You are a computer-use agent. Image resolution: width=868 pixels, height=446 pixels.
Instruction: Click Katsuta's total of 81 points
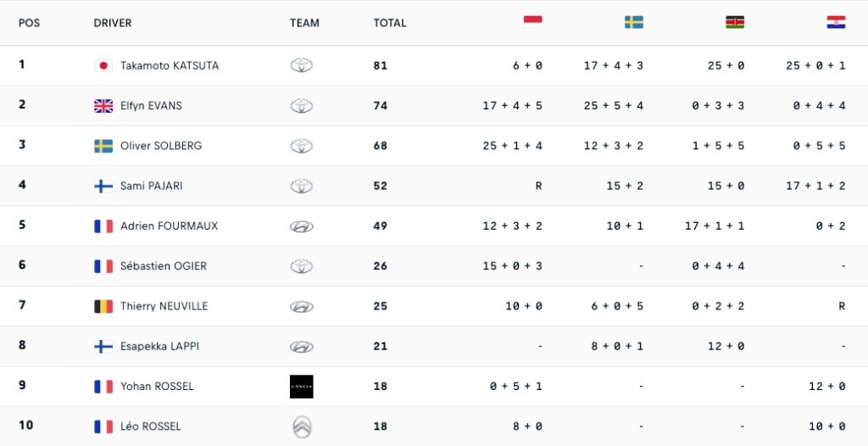pyautogui.click(x=381, y=65)
